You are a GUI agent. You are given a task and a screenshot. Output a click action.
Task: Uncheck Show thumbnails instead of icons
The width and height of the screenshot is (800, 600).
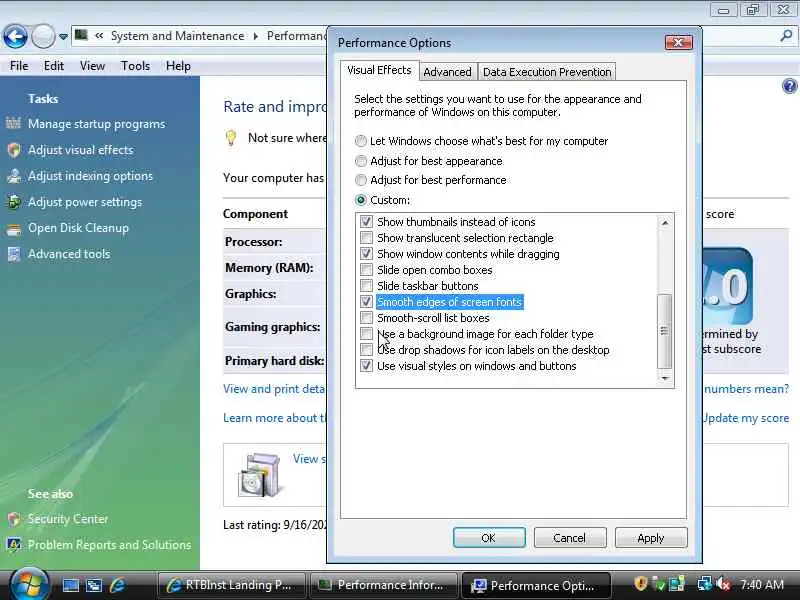click(366, 221)
